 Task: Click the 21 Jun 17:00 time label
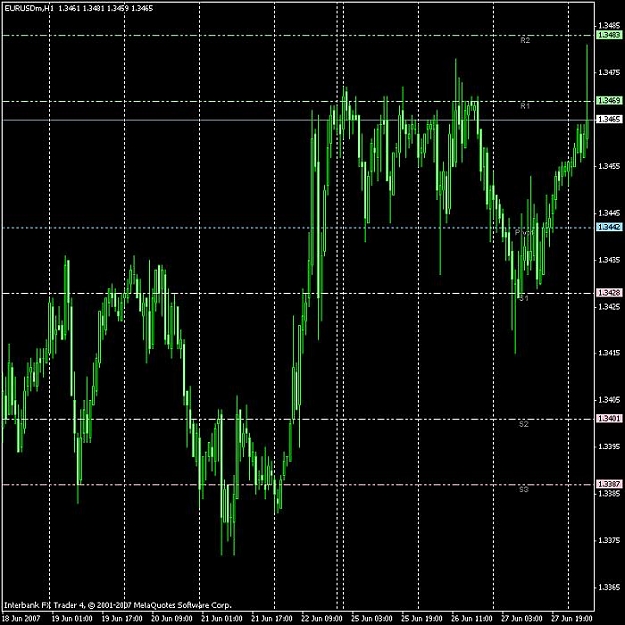[x=272, y=619]
